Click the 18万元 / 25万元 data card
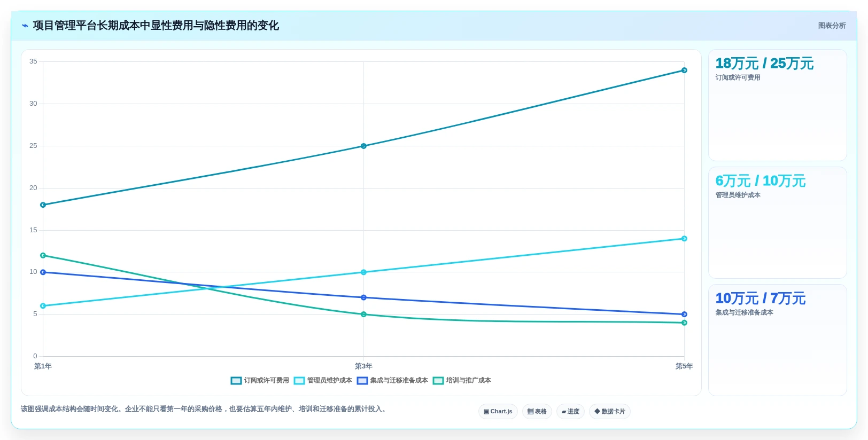Screen dimensions: 868x440 tap(777, 105)
